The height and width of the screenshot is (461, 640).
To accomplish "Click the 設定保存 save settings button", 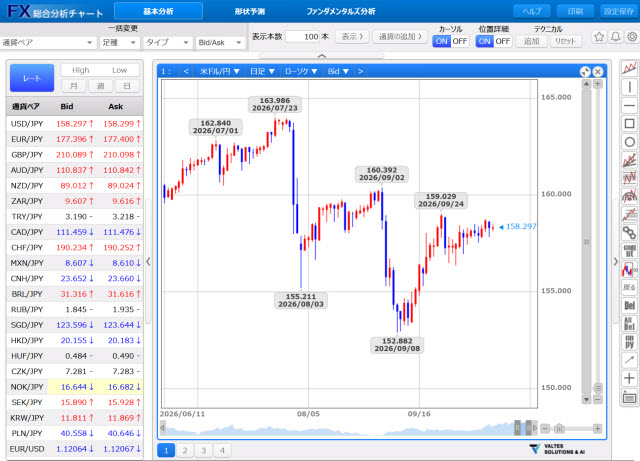I will pyautogui.click(x=619, y=11).
